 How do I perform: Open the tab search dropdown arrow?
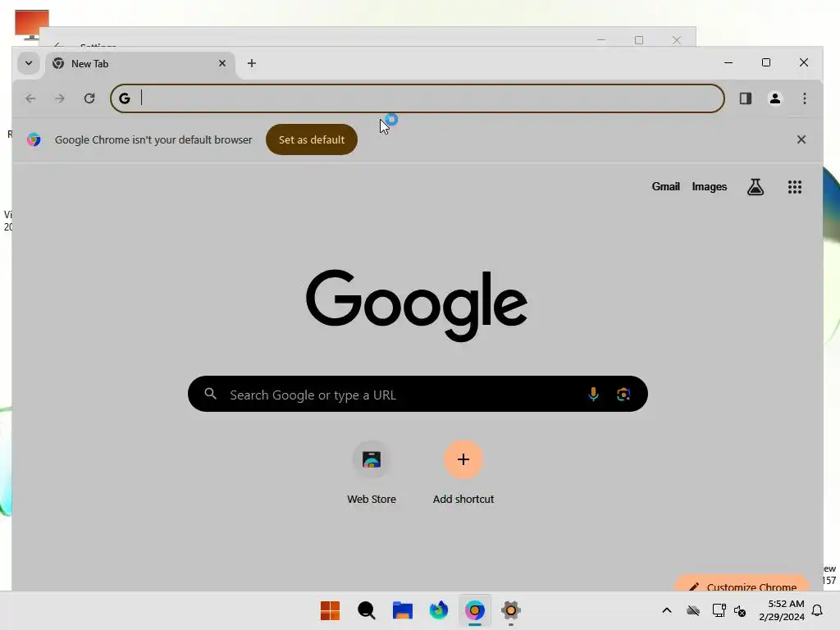(29, 63)
